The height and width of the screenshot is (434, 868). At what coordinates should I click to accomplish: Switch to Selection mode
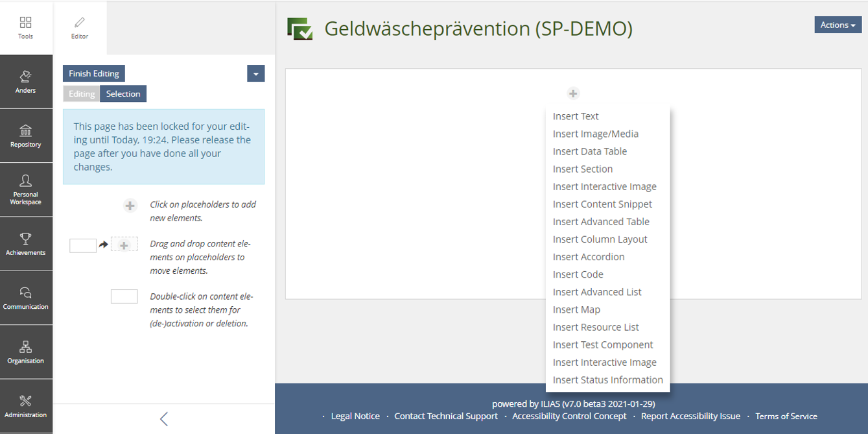pyautogui.click(x=123, y=93)
